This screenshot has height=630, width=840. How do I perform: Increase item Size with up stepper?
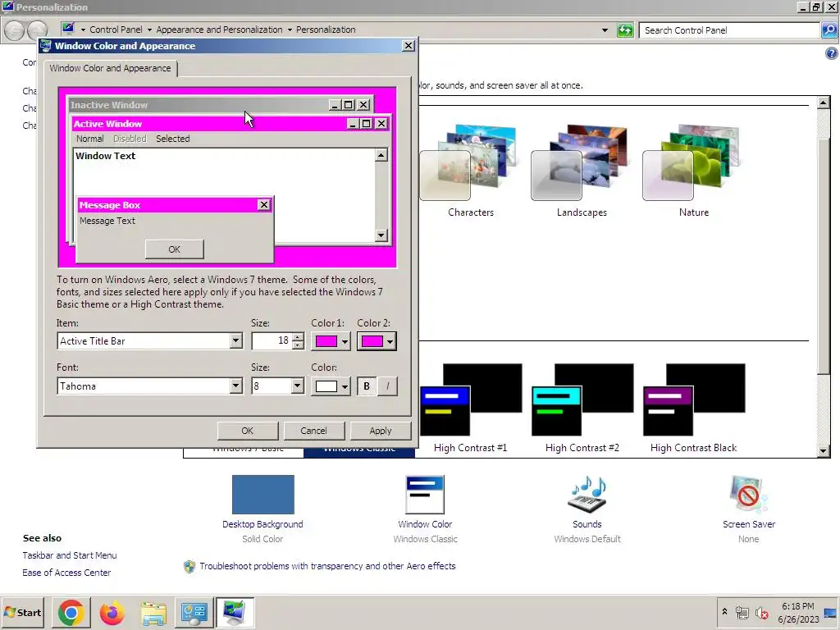[298, 337]
